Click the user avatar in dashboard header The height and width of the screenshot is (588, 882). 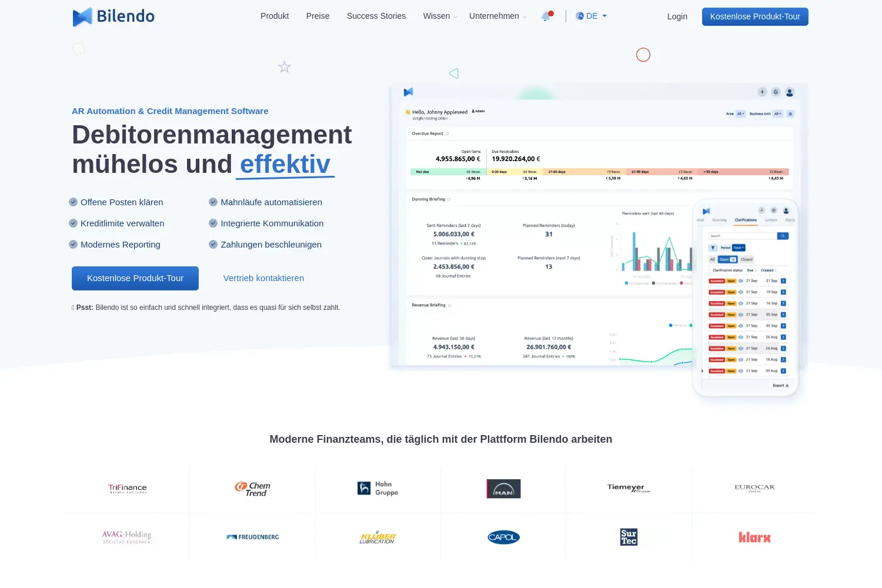[790, 92]
